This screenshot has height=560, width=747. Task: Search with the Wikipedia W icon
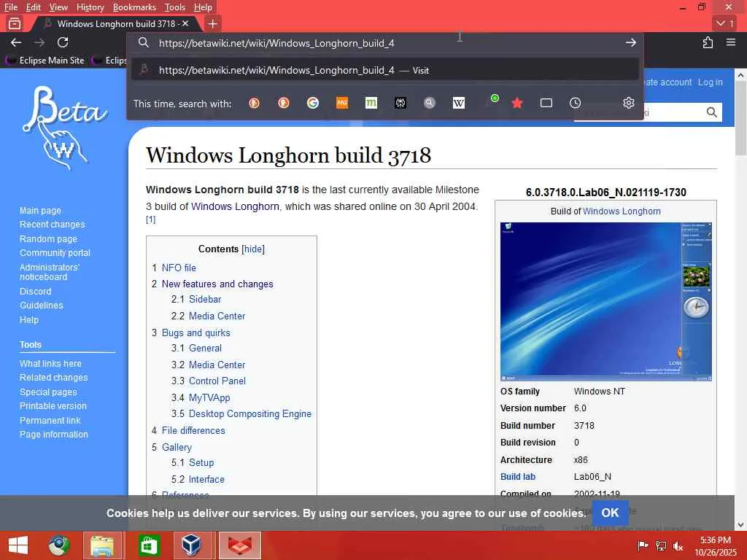pos(458,103)
